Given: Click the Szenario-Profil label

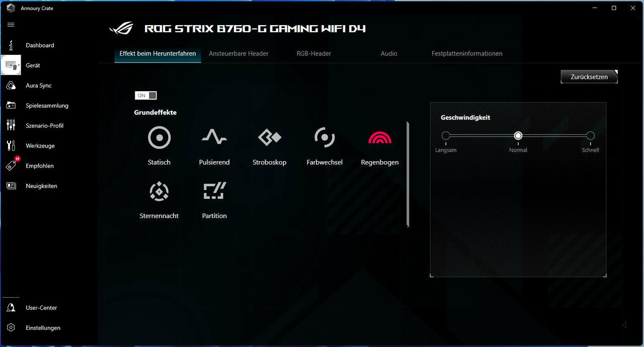Looking at the screenshot, I should [45, 126].
